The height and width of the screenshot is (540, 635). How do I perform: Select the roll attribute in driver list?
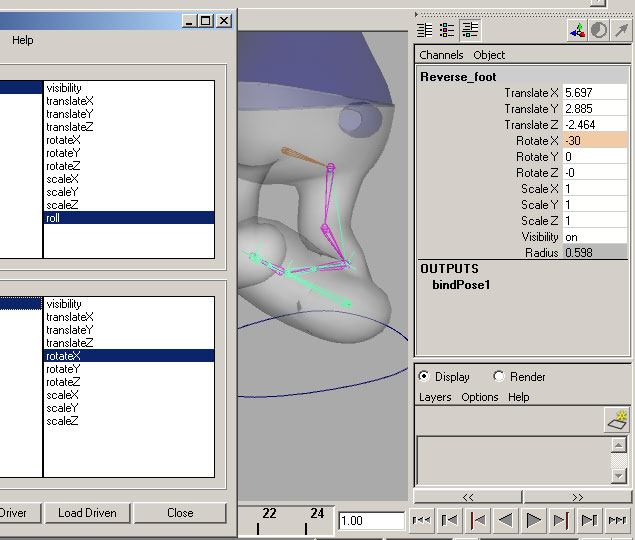[x=128, y=218]
